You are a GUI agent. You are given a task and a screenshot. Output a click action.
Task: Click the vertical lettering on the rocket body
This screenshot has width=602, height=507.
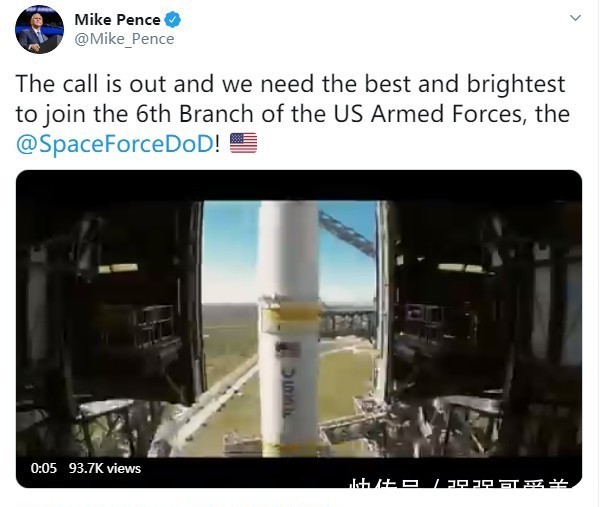(x=288, y=393)
